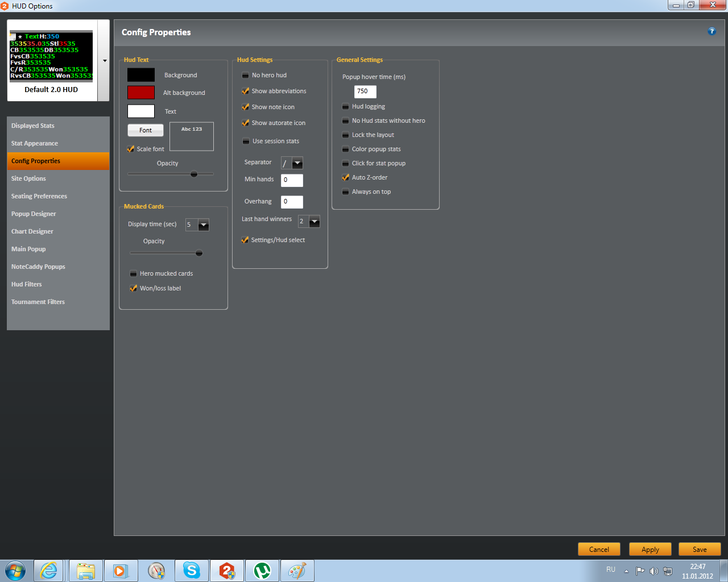Switch to Displayed Stats section
Image resolution: width=728 pixels, height=582 pixels.
tap(58, 126)
